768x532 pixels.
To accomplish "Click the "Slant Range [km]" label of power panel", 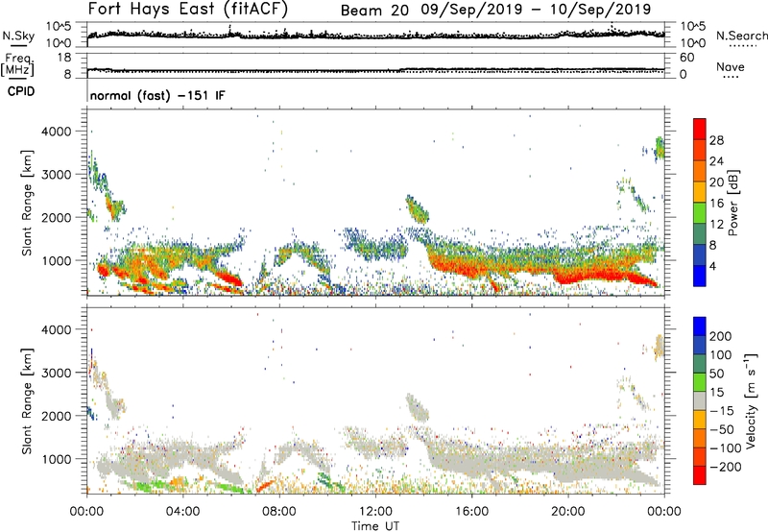I will tap(27, 203).
